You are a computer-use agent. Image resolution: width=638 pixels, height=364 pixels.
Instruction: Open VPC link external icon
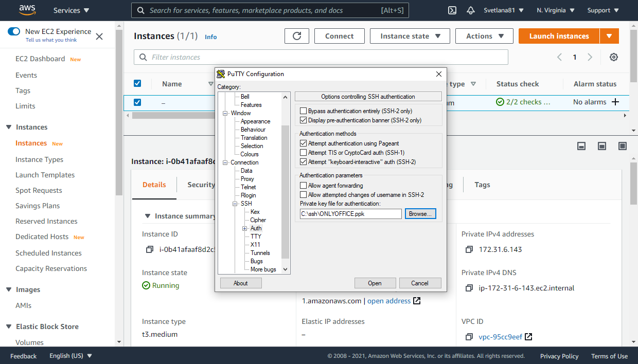tap(528, 337)
